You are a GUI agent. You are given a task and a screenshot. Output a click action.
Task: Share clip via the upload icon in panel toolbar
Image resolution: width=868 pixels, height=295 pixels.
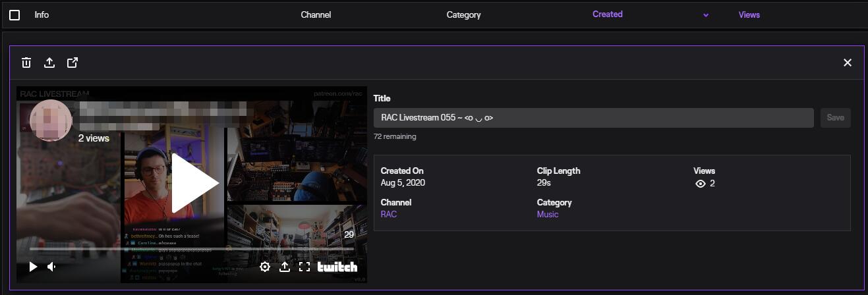pyautogui.click(x=49, y=63)
